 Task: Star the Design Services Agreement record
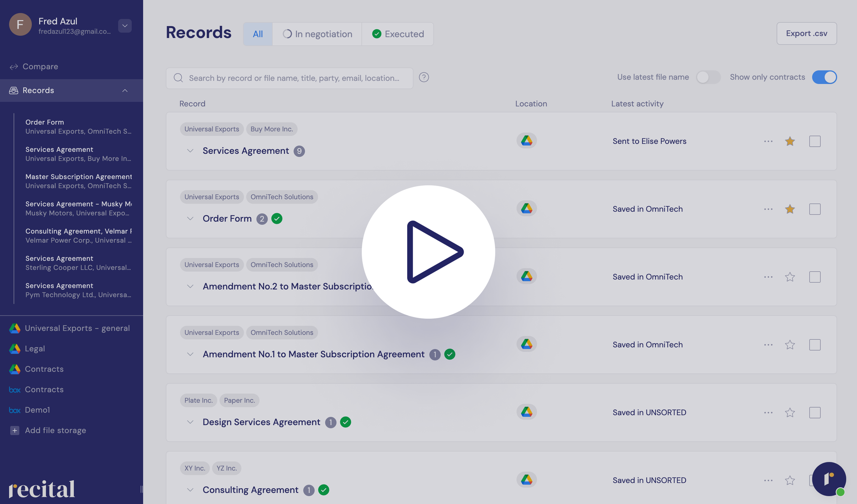[789, 412]
